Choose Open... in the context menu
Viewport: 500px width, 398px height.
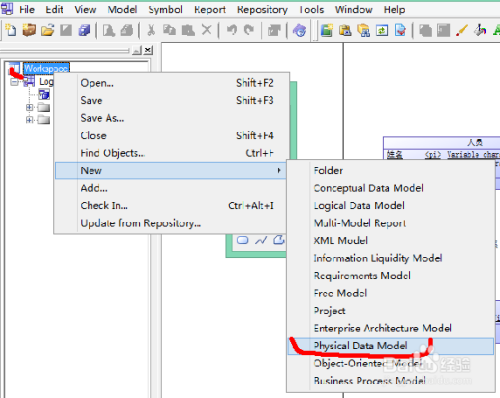click(171, 83)
